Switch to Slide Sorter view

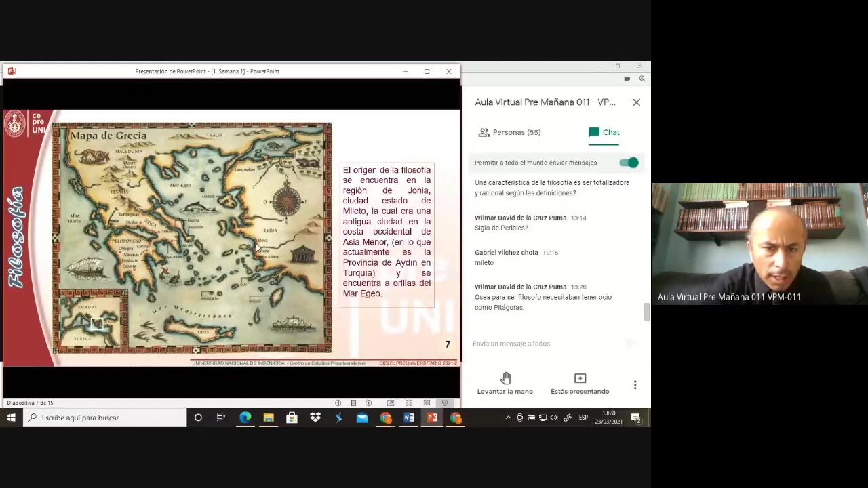point(409,403)
